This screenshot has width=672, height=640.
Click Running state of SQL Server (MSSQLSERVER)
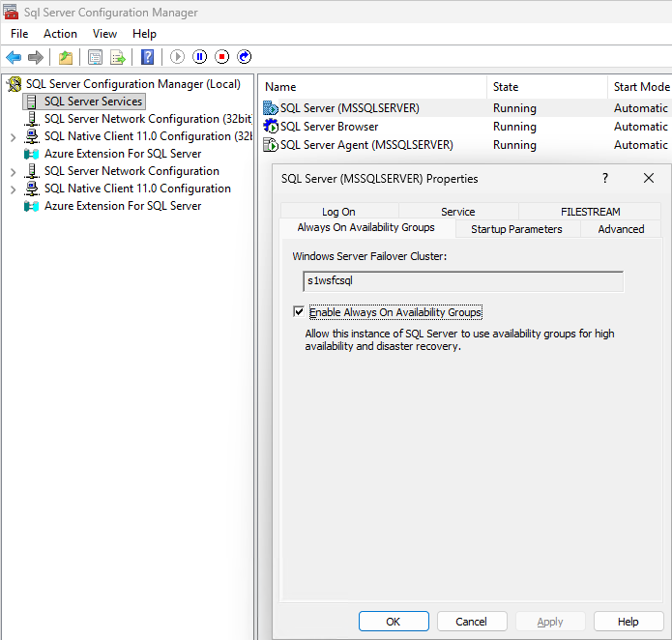(x=514, y=108)
